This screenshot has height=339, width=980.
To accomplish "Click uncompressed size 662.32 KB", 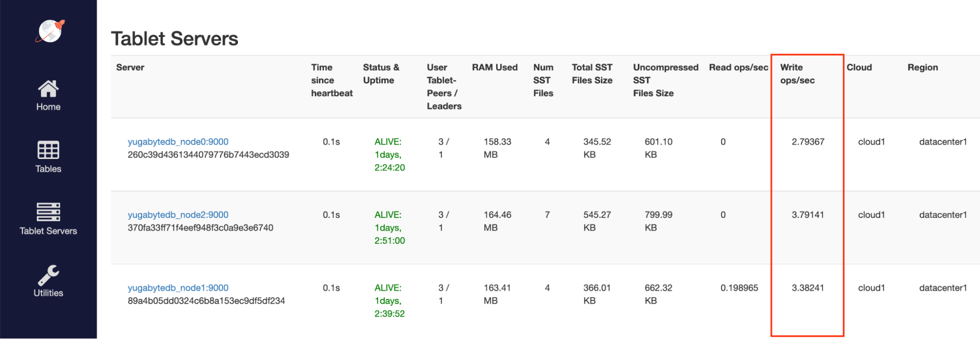I will click(x=658, y=294).
